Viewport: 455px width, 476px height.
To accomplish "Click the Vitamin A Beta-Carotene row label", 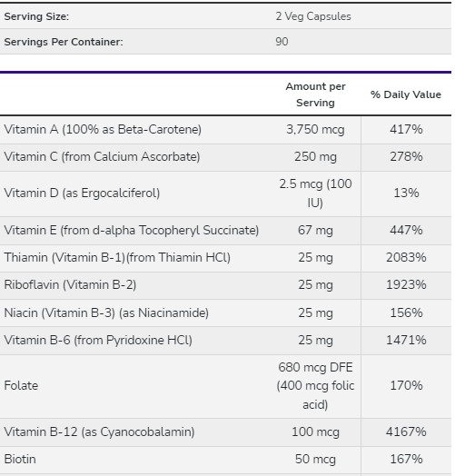I will tap(103, 130).
